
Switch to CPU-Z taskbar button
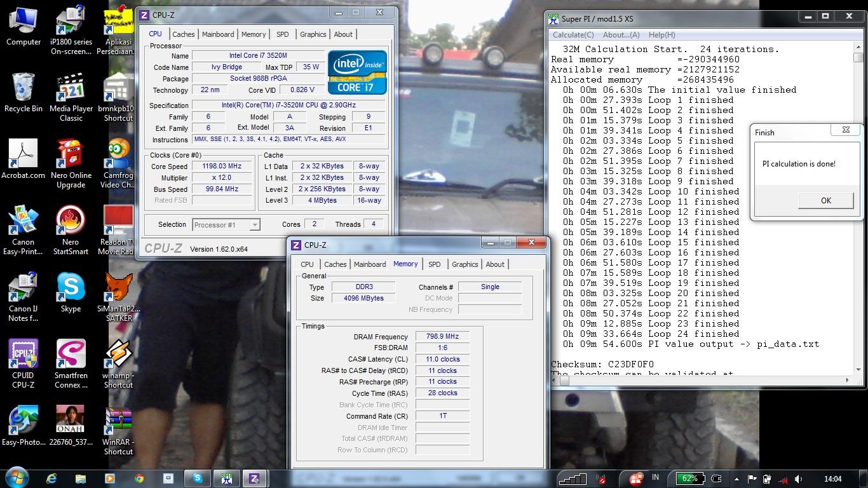coord(255,478)
